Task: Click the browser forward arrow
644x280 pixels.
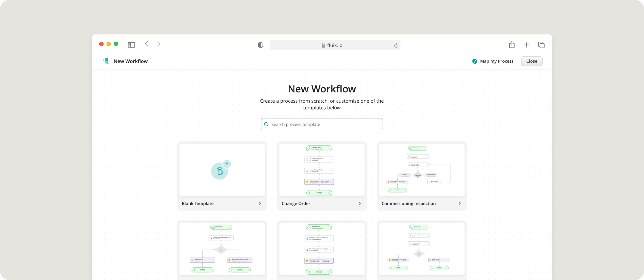Action: click(x=159, y=44)
